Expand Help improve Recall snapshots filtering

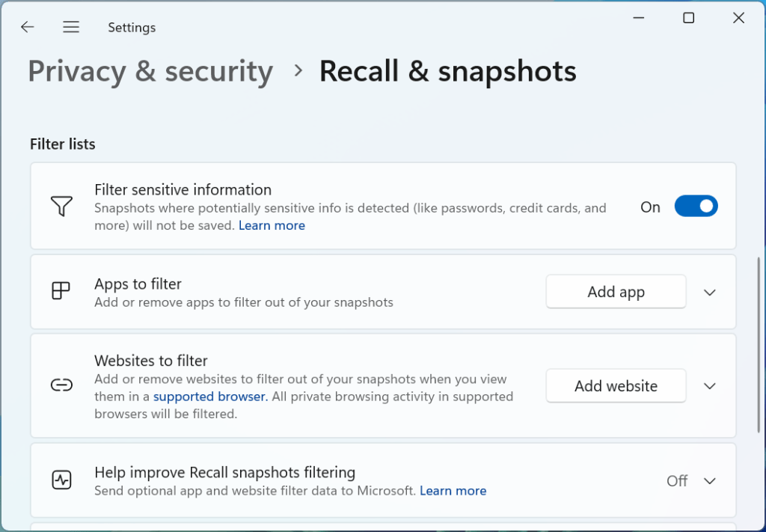(710, 480)
